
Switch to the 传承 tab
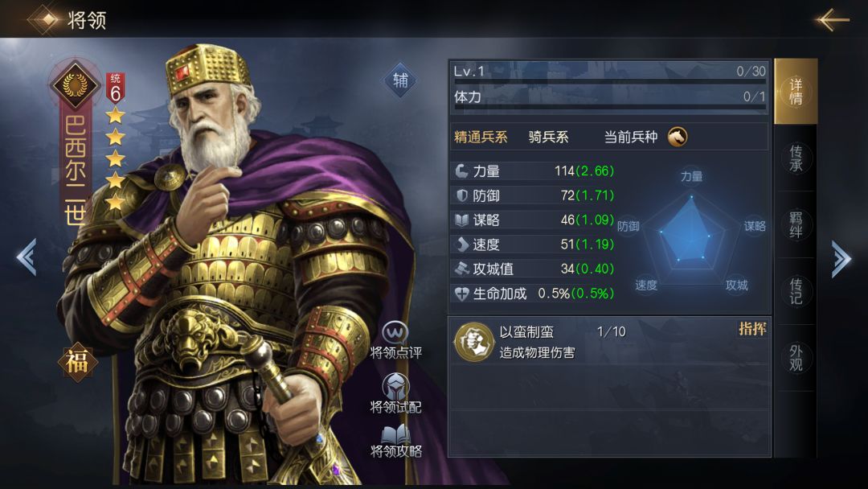tap(796, 158)
